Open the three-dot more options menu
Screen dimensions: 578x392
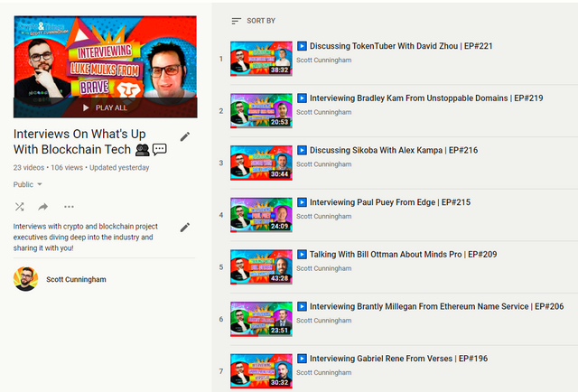click(69, 207)
